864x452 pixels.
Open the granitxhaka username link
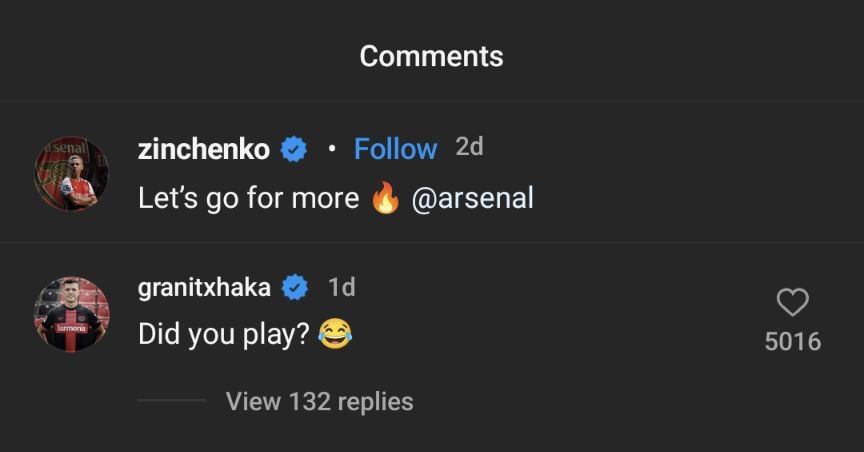204,288
